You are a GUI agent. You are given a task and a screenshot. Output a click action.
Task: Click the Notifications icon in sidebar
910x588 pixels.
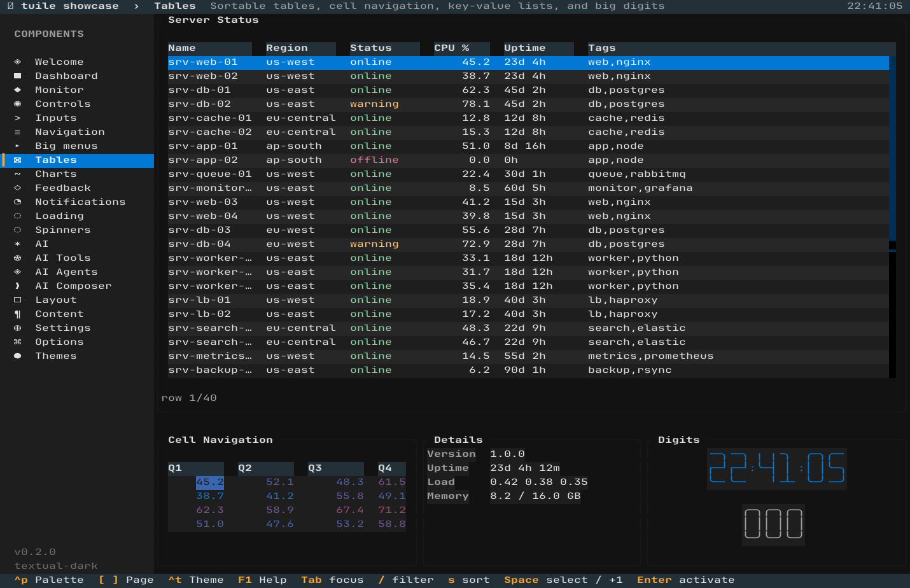click(x=17, y=202)
